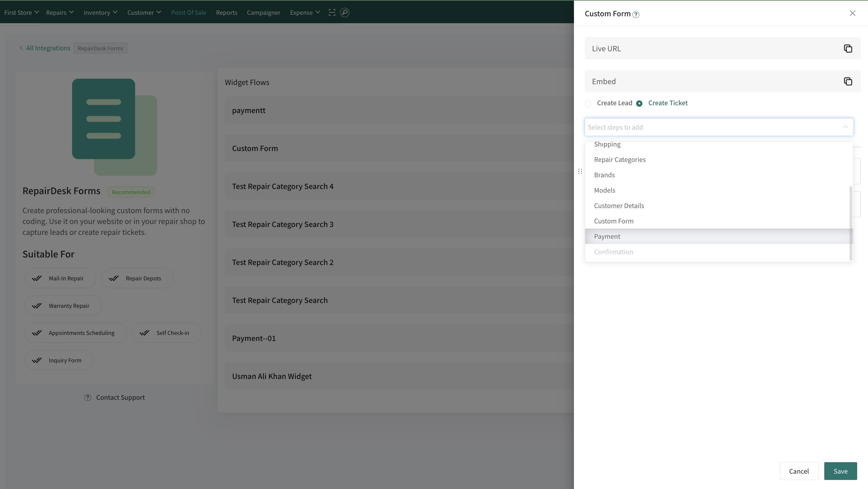Viewport: 868px width, 489px height.
Task: Expand the Repairs menu dropdown
Action: [x=60, y=12]
